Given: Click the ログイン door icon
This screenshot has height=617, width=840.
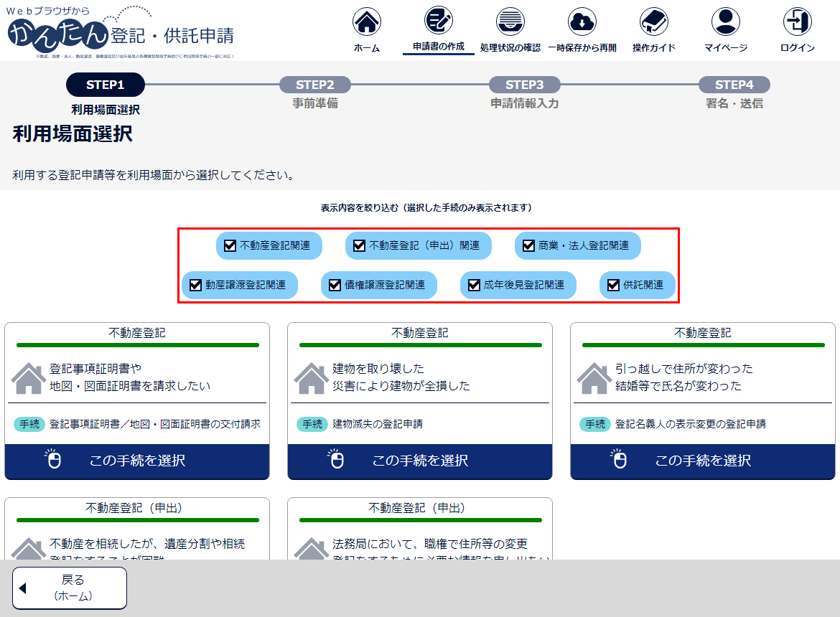Looking at the screenshot, I should [798, 22].
